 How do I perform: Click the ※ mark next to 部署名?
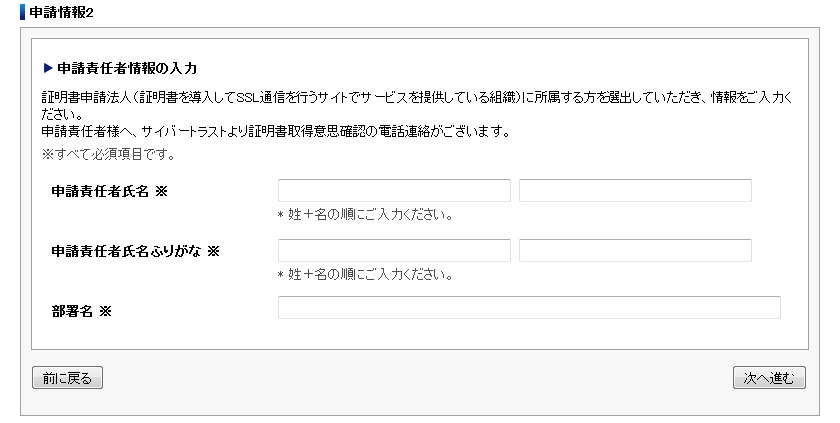click(105, 311)
